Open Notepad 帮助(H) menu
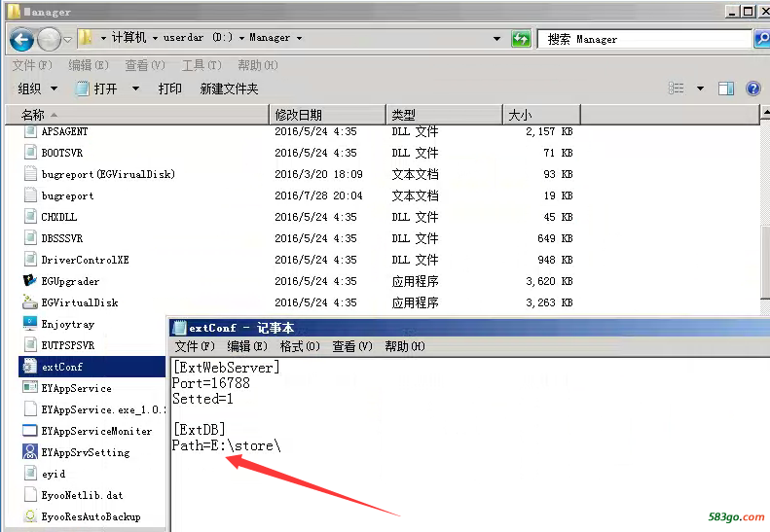770x532 pixels. (405, 346)
